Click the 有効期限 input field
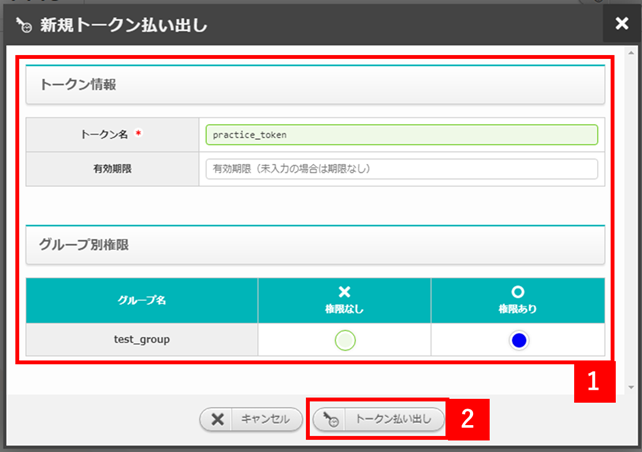 pyautogui.click(x=402, y=169)
